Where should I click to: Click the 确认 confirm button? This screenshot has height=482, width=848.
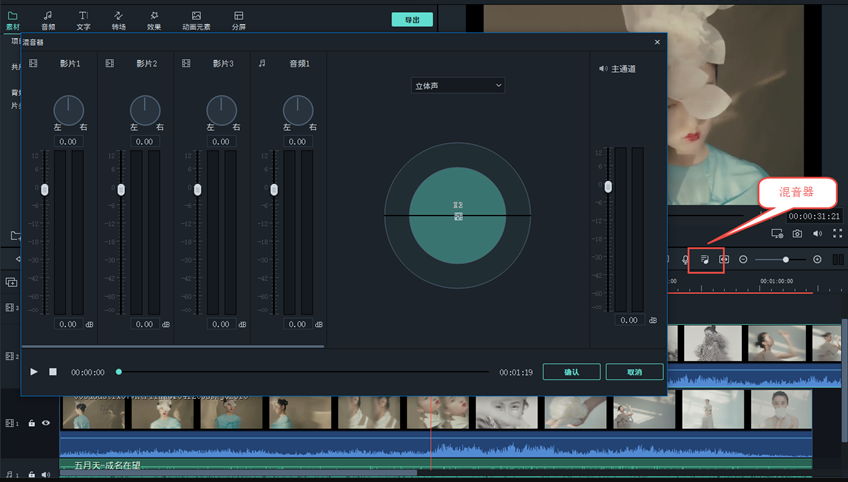(x=571, y=371)
